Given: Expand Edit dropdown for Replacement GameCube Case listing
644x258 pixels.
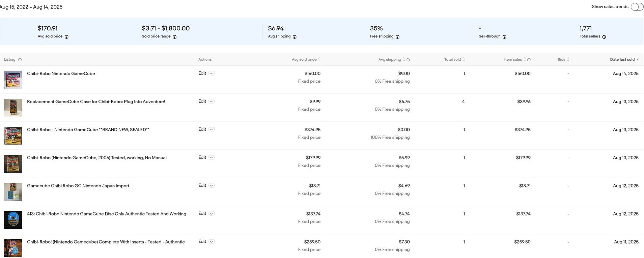Looking at the screenshot, I should coord(212,102).
